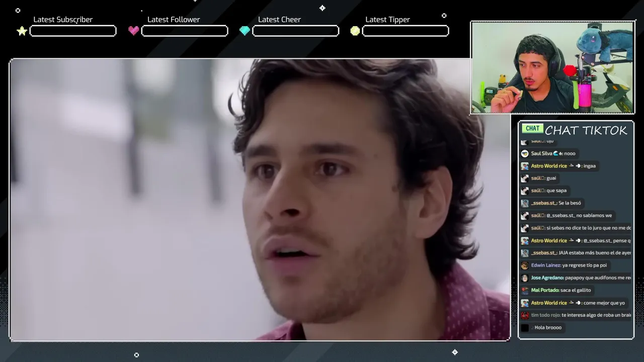The image size is (644, 362).
Task: Click the Latest Subscriber name box
Action: point(73,31)
